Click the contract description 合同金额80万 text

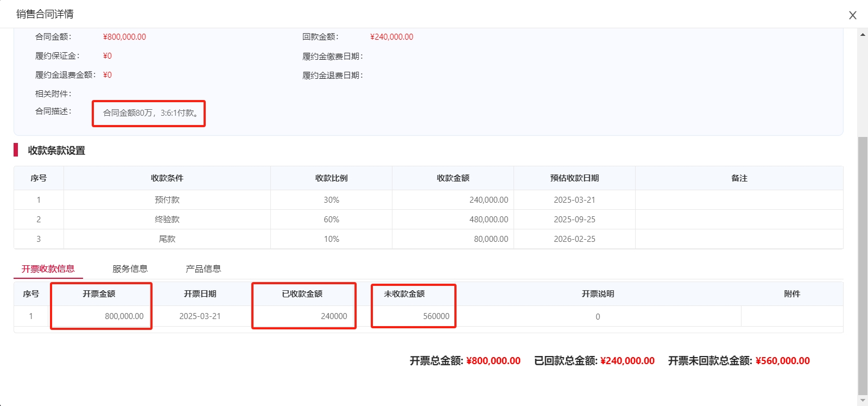tap(151, 113)
